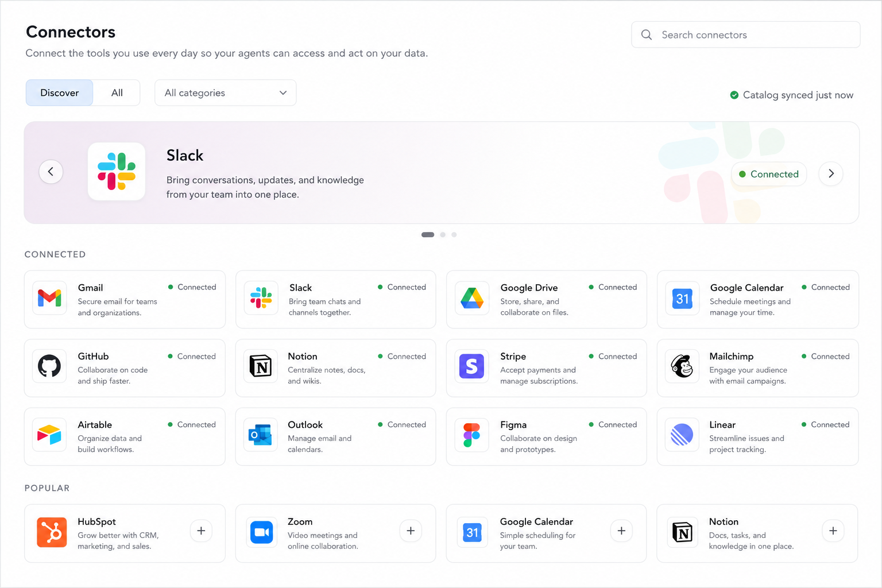Click 'Accept payments and manage subscriptions' description

[x=539, y=376]
